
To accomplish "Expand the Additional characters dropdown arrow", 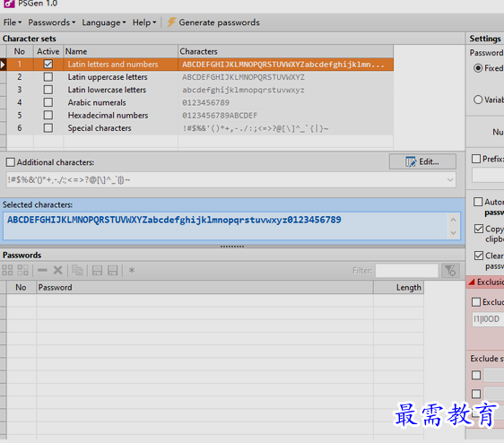I will pos(450,180).
